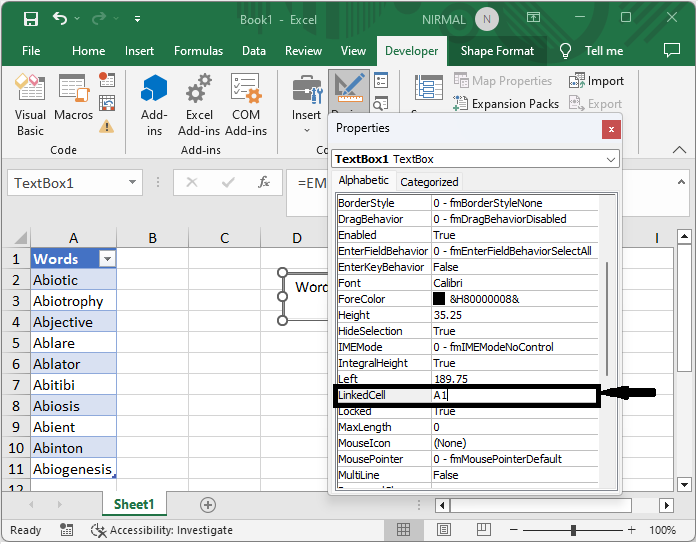Click the ForeColor black color swatch
Viewport: 698px width, 544px height.
point(439,299)
